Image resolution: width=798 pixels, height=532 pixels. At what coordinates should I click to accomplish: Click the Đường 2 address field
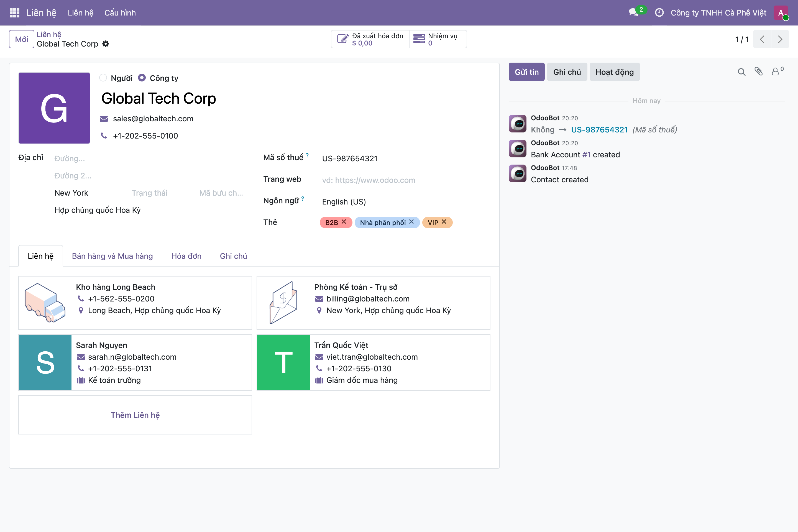coord(149,176)
